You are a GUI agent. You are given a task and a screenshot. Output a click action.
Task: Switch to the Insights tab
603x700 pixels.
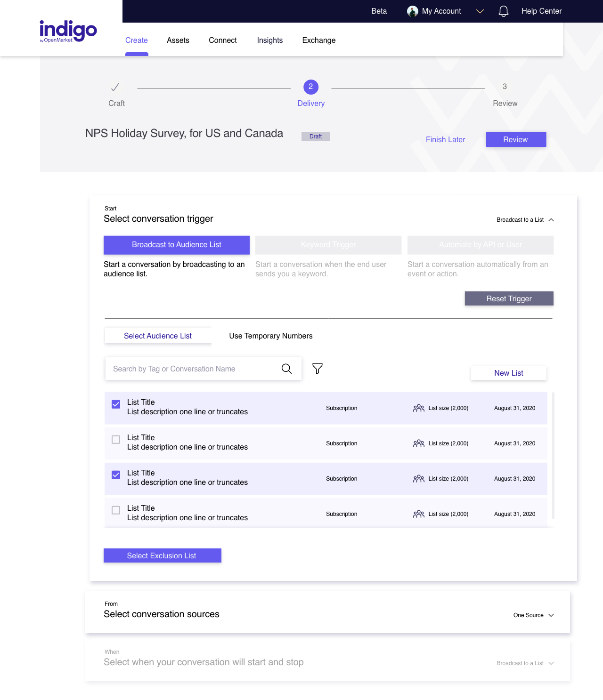(270, 40)
